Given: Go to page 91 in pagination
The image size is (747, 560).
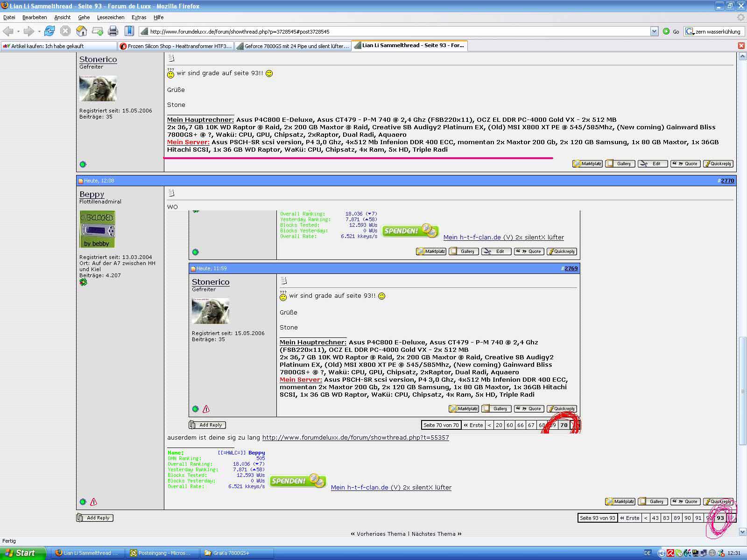Looking at the screenshot, I should pyautogui.click(x=698, y=518).
